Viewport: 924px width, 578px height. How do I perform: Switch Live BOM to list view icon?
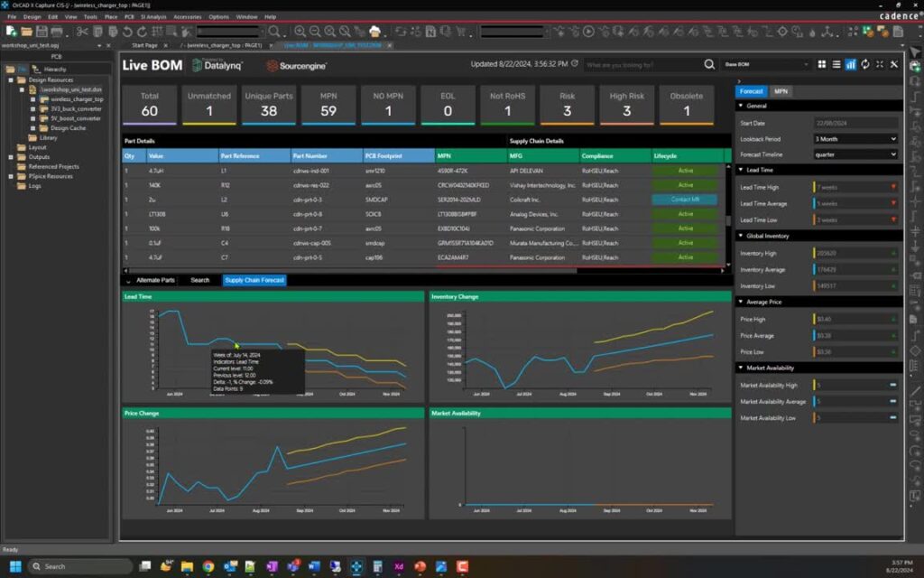tap(836, 64)
